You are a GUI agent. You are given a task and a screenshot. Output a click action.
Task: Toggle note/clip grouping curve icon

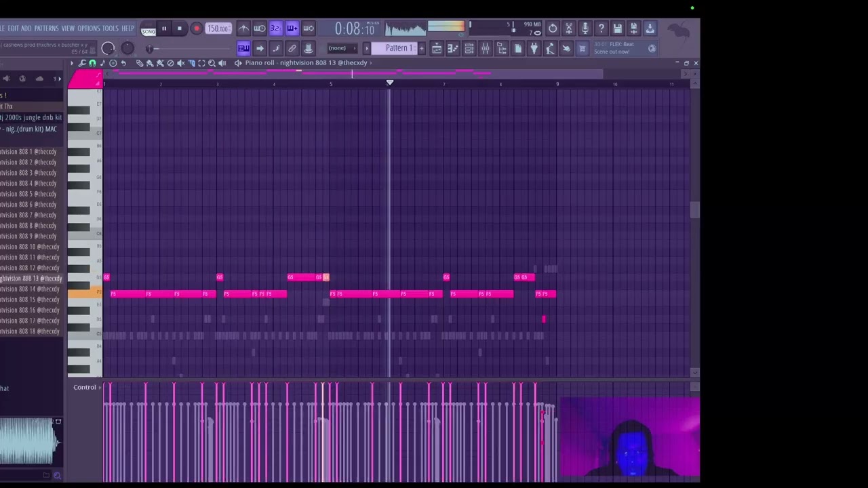[276, 48]
